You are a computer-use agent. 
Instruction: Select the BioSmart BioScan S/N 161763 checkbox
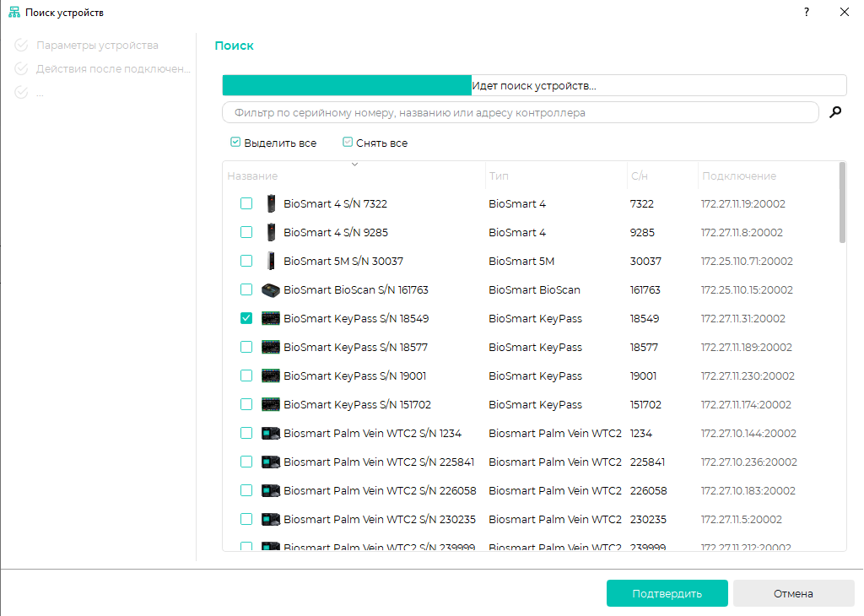246,289
